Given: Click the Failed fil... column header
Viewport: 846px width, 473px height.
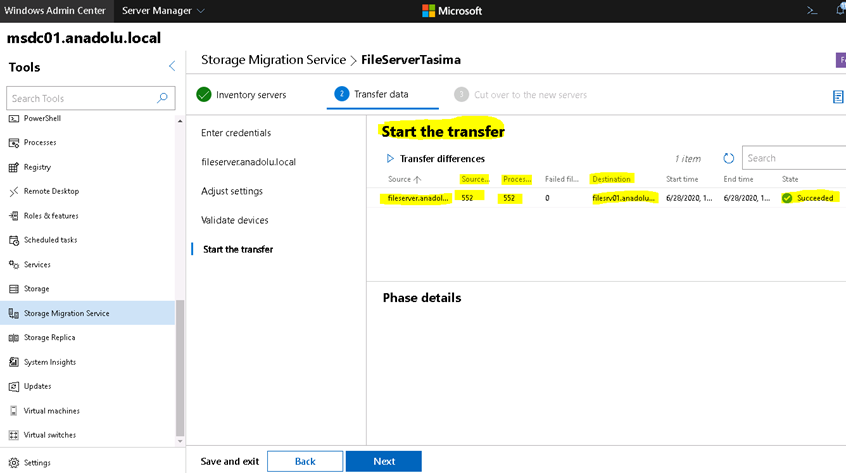Looking at the screenshot, I should point(561,179).
